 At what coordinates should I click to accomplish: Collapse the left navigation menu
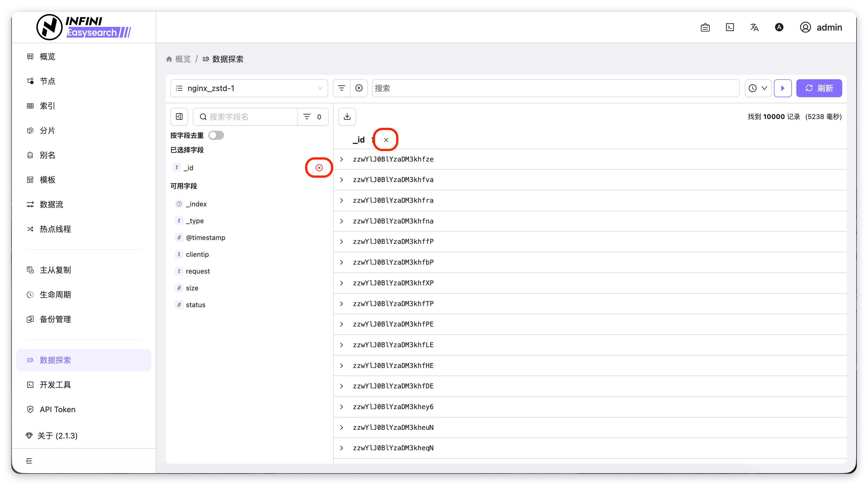(x=29, y=461)
